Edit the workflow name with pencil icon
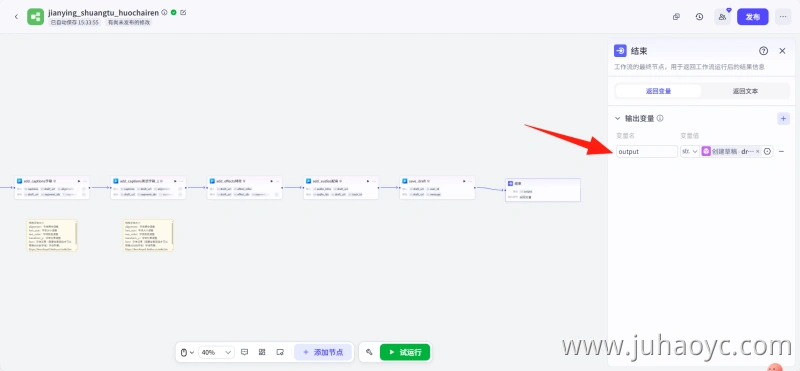This screenshot has width=800, height=371. [x=183, y=12]
